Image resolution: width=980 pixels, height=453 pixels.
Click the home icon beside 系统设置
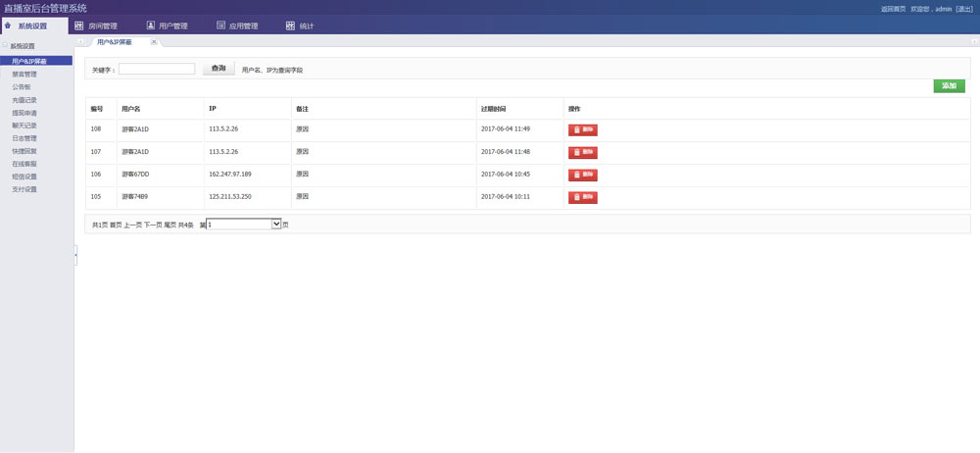click(9, 25)
